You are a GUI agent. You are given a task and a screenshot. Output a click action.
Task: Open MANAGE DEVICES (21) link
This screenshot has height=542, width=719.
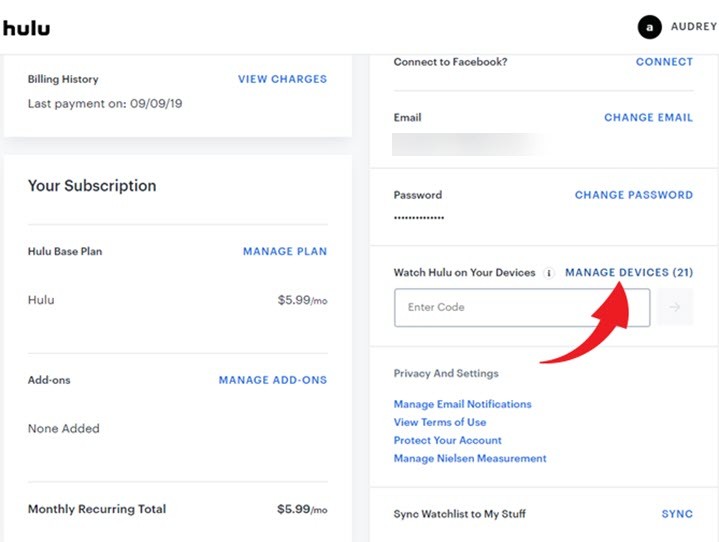tap(629, 272)
